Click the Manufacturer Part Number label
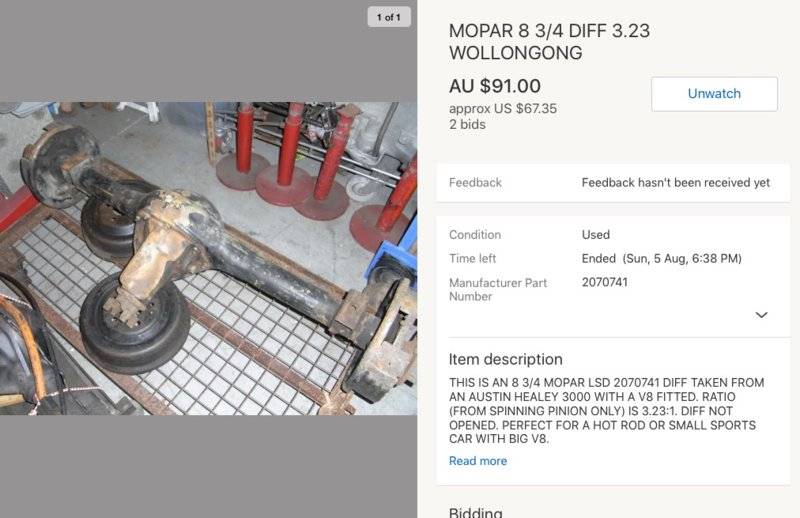The image size is (800, 518). coord(497,289)
